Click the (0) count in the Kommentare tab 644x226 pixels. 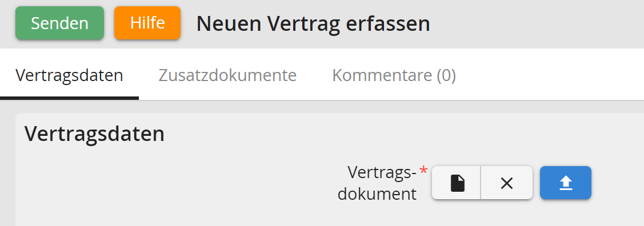pos(446,75)
